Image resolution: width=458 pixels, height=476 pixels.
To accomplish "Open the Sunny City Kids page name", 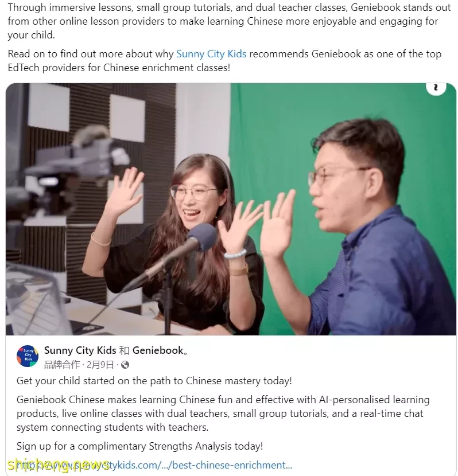I will coord(80,350).
